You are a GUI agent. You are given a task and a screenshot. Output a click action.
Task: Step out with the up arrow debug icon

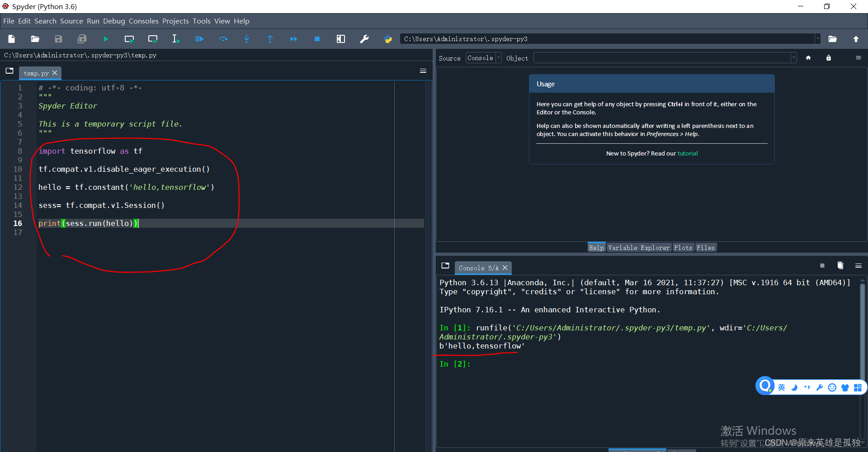pyautogui.click(x=270, y=39)
